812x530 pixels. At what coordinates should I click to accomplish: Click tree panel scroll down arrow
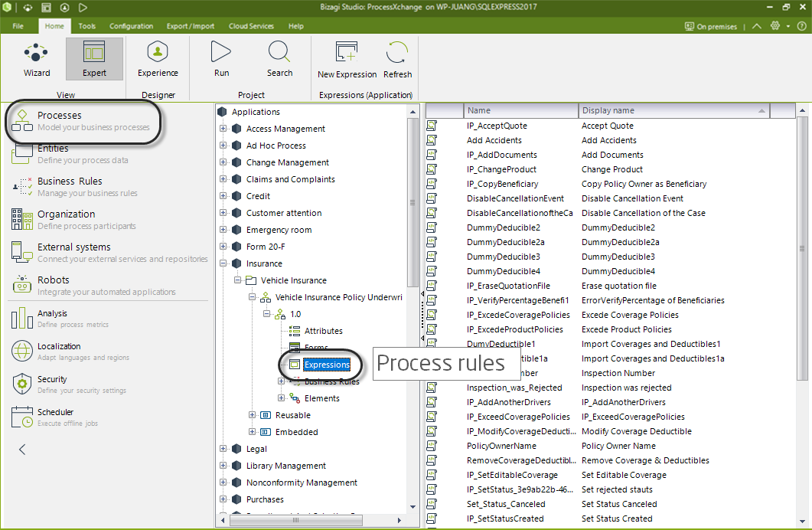click(413, 507)
